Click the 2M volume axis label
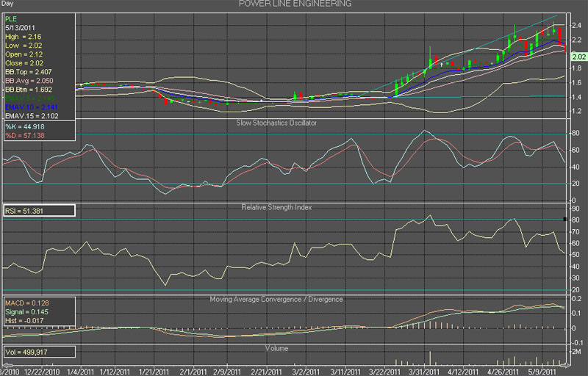 click(x=576, y=352)
